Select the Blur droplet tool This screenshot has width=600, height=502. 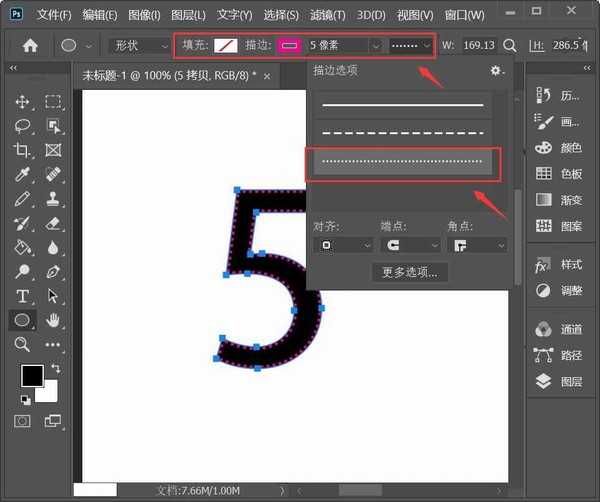pyautogui.click(x=53, y=248)
